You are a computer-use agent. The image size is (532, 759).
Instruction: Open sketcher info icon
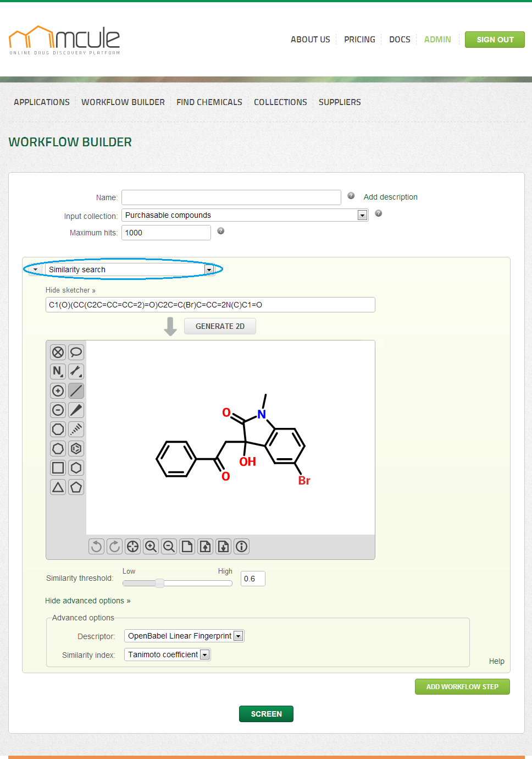coord(241,546)
